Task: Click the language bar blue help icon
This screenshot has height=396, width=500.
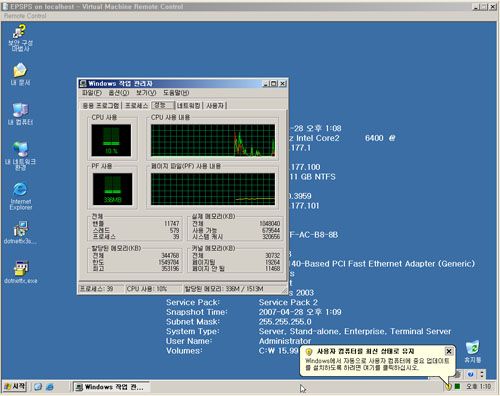Action: pyautogui.click(x=470, y=374)
